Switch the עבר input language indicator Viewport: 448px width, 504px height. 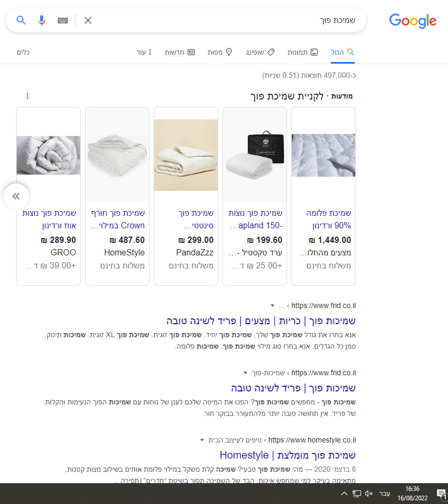(384, 494)
